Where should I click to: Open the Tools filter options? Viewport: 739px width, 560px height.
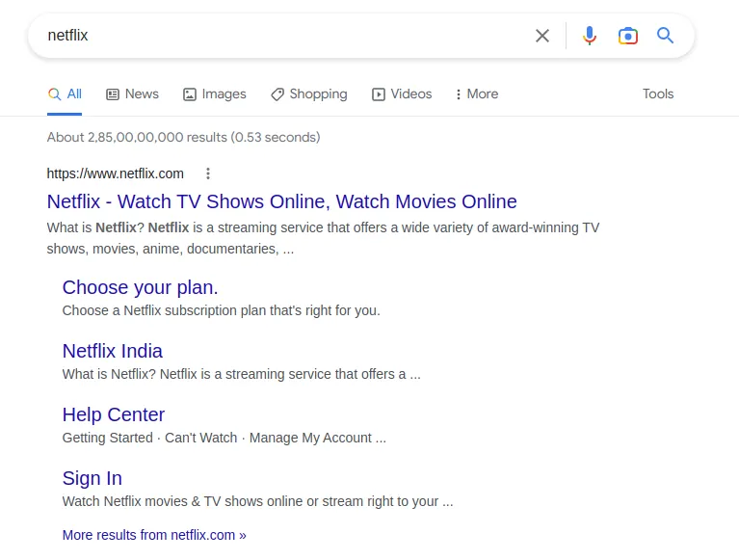point(658,93)
